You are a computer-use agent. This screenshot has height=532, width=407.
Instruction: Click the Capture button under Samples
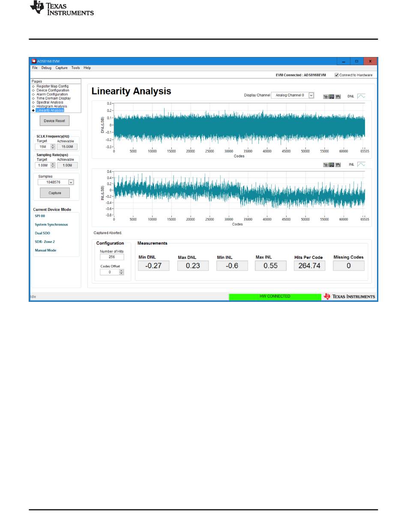[x=55, y=193]
